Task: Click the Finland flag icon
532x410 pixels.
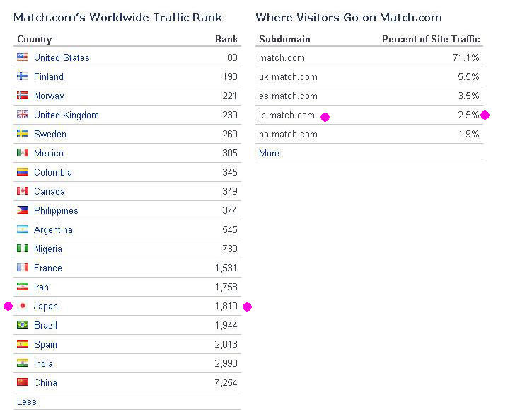Action: pos(22,76)
